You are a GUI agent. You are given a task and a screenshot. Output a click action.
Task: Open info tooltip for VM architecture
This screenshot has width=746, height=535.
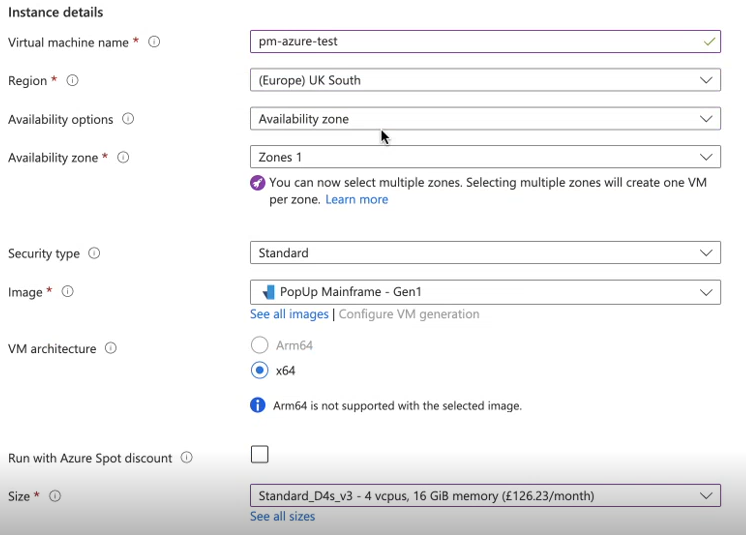click(111, 348)
